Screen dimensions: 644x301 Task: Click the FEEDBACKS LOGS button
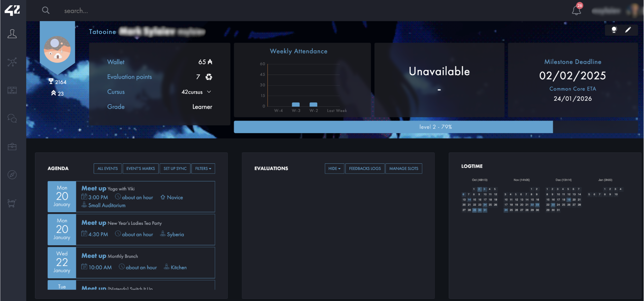pos(365,168)
